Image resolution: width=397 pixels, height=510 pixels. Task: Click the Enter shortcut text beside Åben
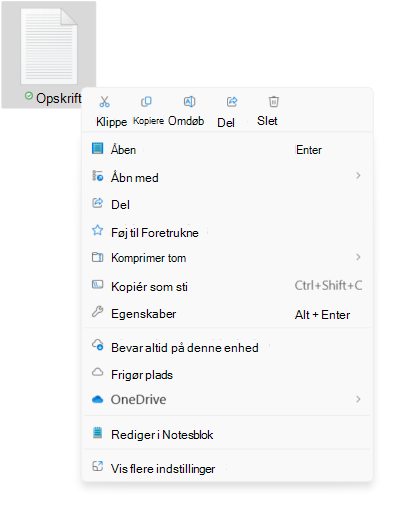tap(309, 150)
